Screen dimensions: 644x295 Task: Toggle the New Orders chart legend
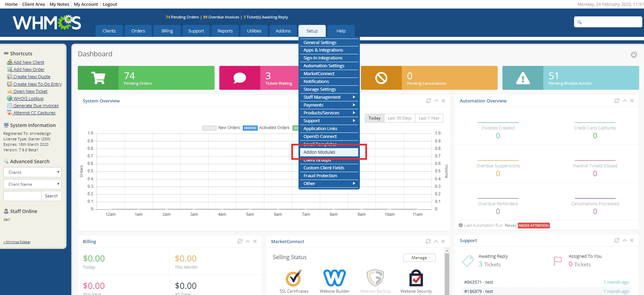[209, 128]
